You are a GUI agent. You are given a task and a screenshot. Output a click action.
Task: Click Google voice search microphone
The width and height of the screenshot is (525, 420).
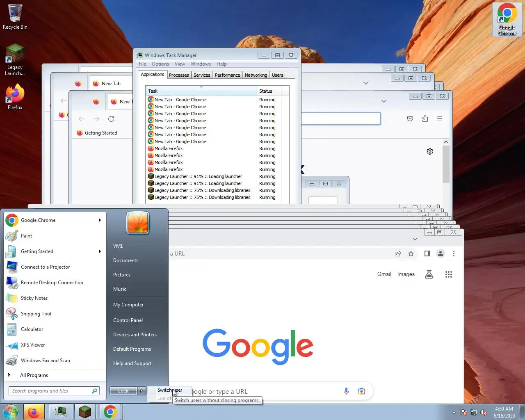346,391
